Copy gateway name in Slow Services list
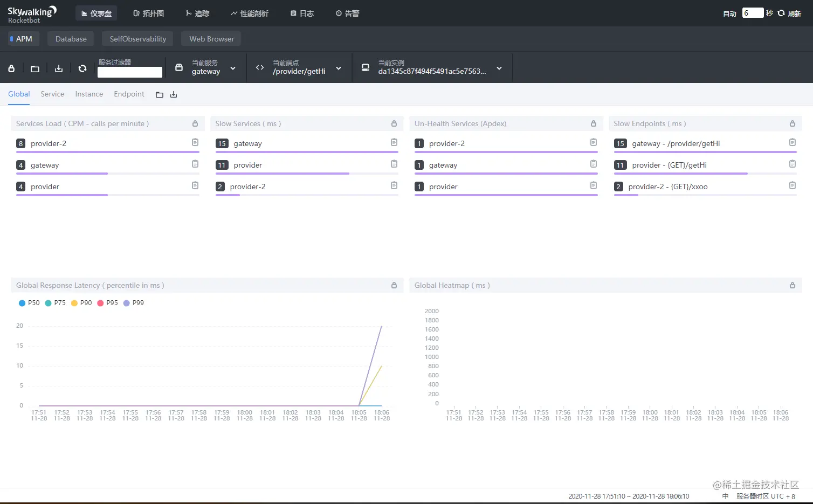The image size is (813, 504). tap(394, 142)
